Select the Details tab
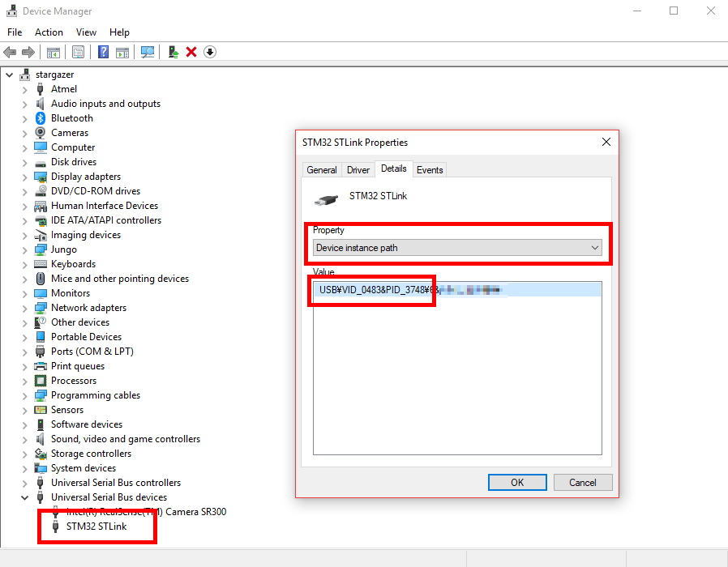The height and width of the screenshot is (567, 728). [394, 168]
